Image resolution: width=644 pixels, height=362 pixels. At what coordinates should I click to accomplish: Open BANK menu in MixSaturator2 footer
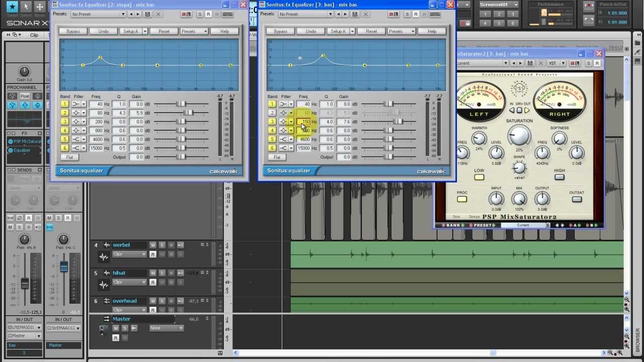tap(453, 225)
